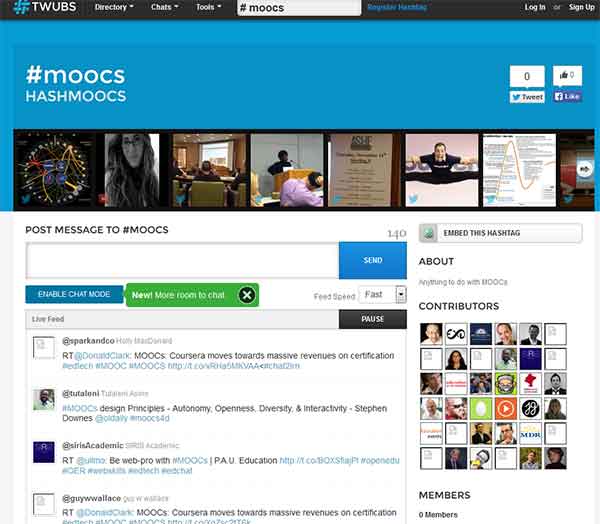Open the Directory menu

[x=114, y=7]
